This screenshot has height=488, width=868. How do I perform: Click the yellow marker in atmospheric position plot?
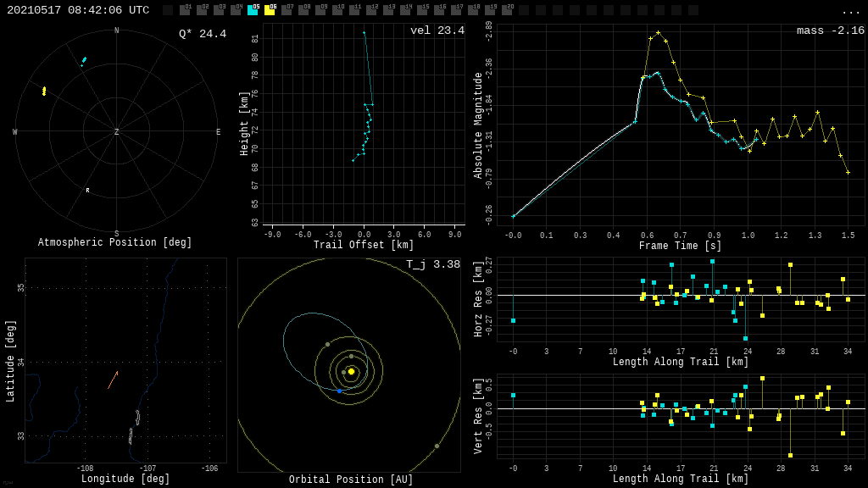click(44, 91)
